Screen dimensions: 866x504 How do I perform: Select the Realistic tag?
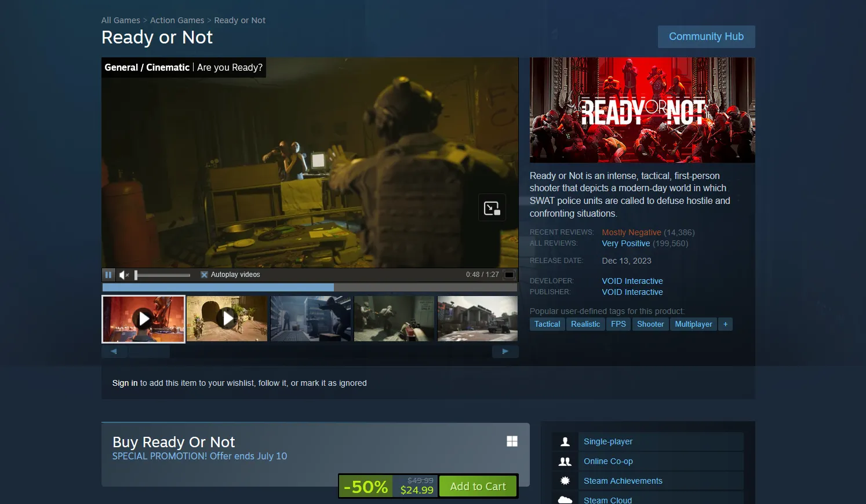pos(585,324)
